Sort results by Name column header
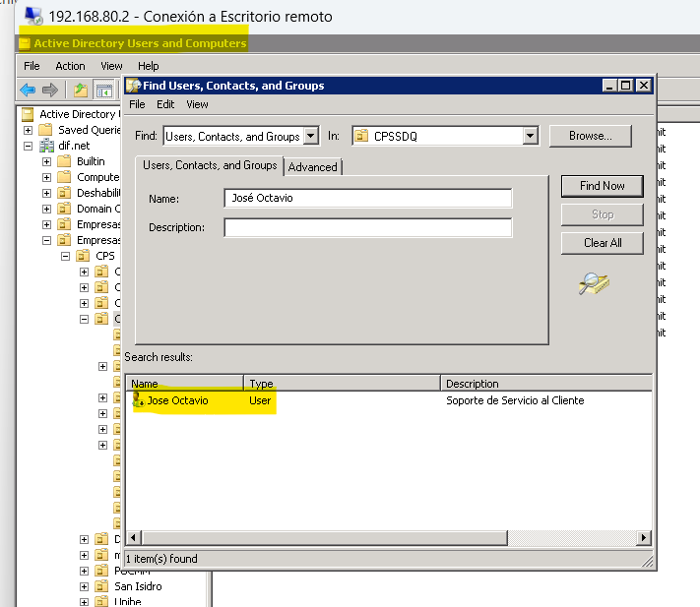This screenshot has width=700, height=607. coord(185,384)
